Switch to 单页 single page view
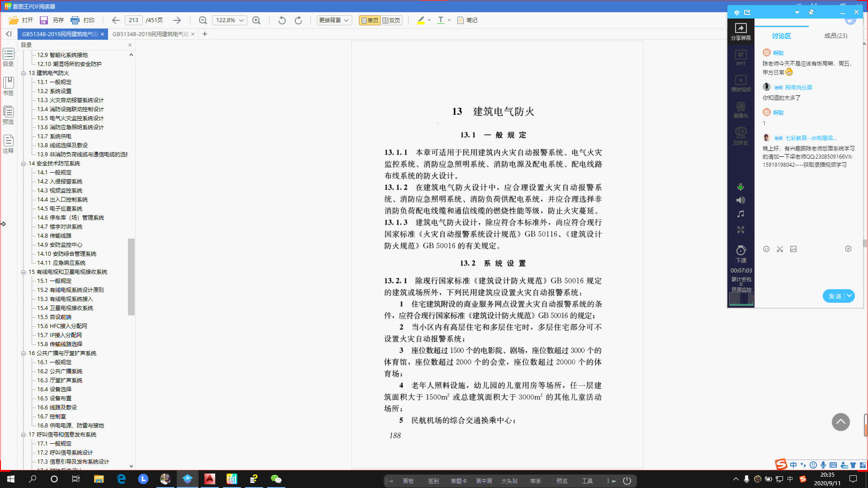The image size is (868, 488). (x=369, y=20)
